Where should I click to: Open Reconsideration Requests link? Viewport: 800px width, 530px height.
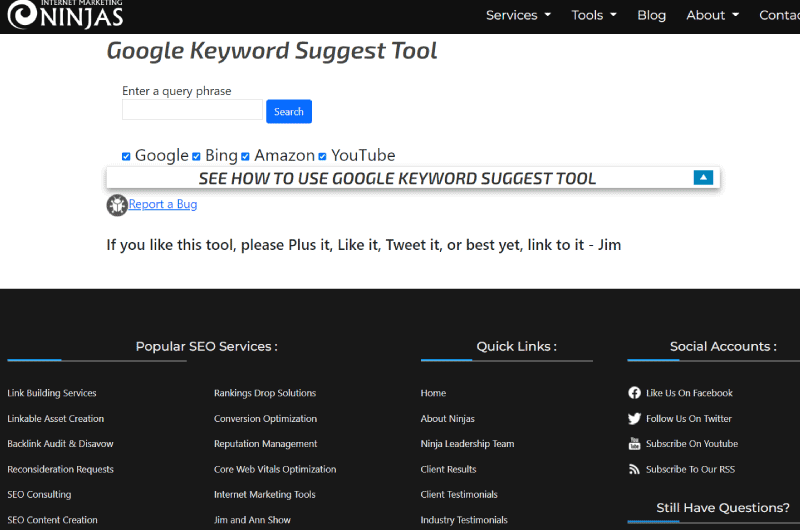click(60, 469)
